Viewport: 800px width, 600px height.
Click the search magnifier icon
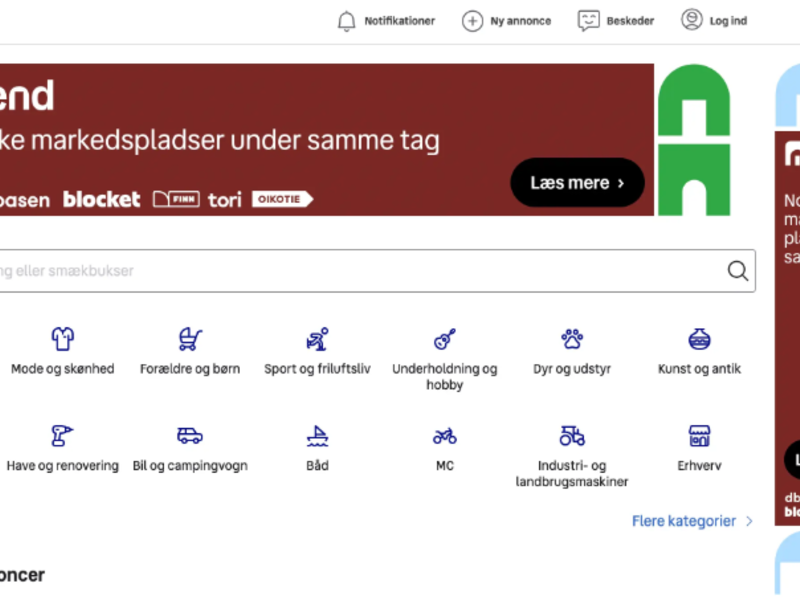(738, 271)
